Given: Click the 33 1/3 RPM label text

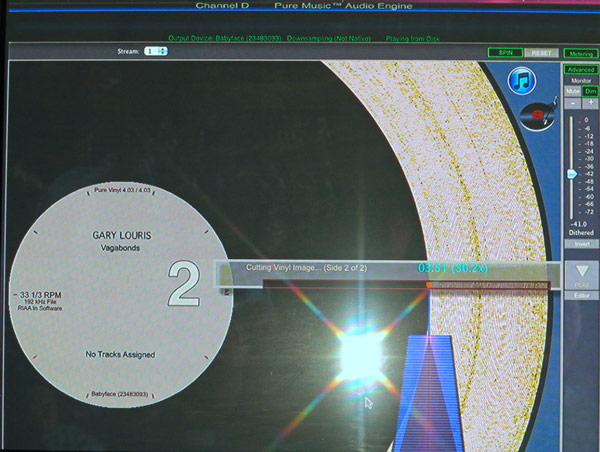Looking at the screenshot, I should (x=41, y=295).
